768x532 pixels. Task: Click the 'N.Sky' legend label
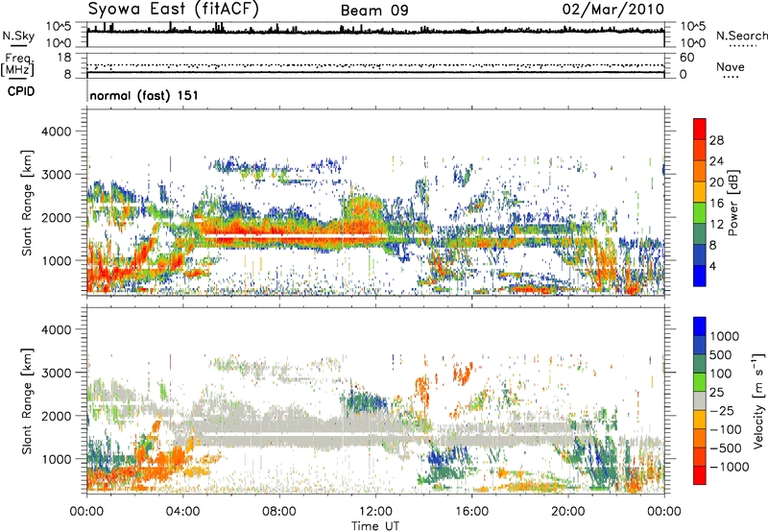point(18,36)
